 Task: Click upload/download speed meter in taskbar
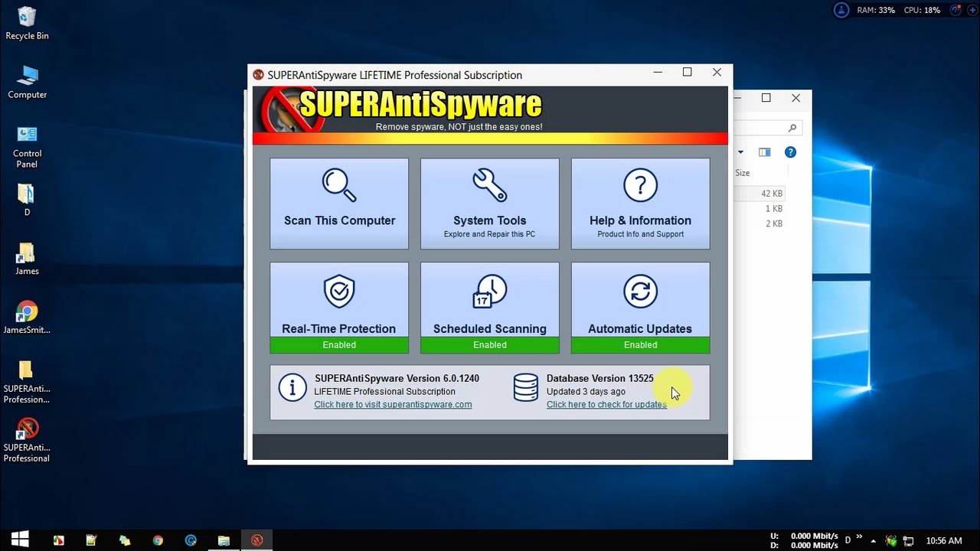pyautogui.click(x=804, y=540)
